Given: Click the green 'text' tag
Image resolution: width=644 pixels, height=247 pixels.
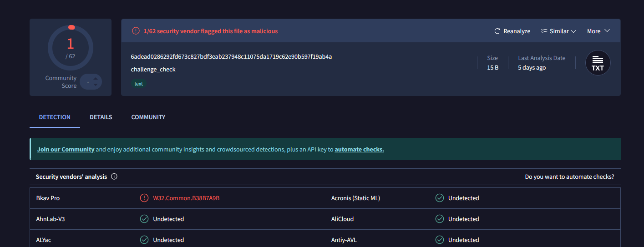Looking at the screenshot, I should click(x=138, y=84).
